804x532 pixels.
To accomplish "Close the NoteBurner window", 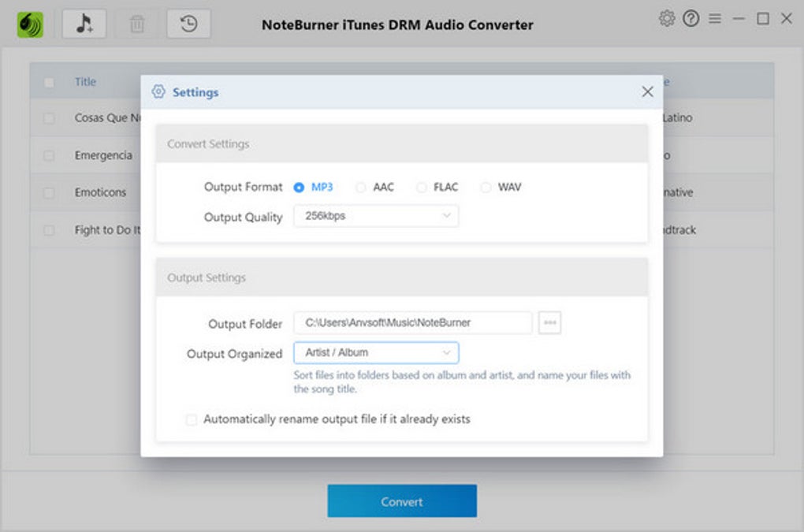I will click(787, 19).
